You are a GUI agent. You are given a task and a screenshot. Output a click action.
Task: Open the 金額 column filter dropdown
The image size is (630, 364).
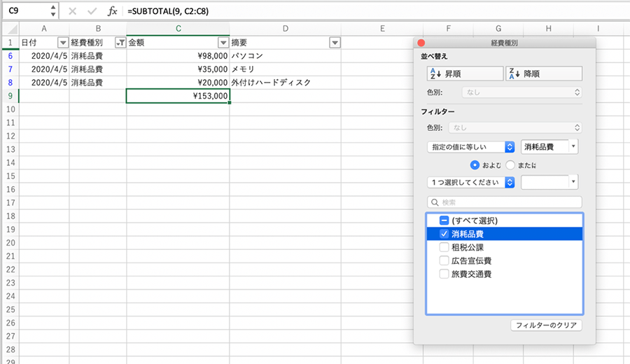tap(223, 43)
